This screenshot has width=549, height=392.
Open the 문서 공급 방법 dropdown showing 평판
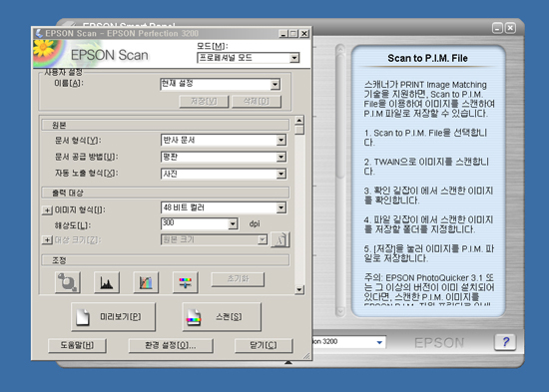pos(281,158)
